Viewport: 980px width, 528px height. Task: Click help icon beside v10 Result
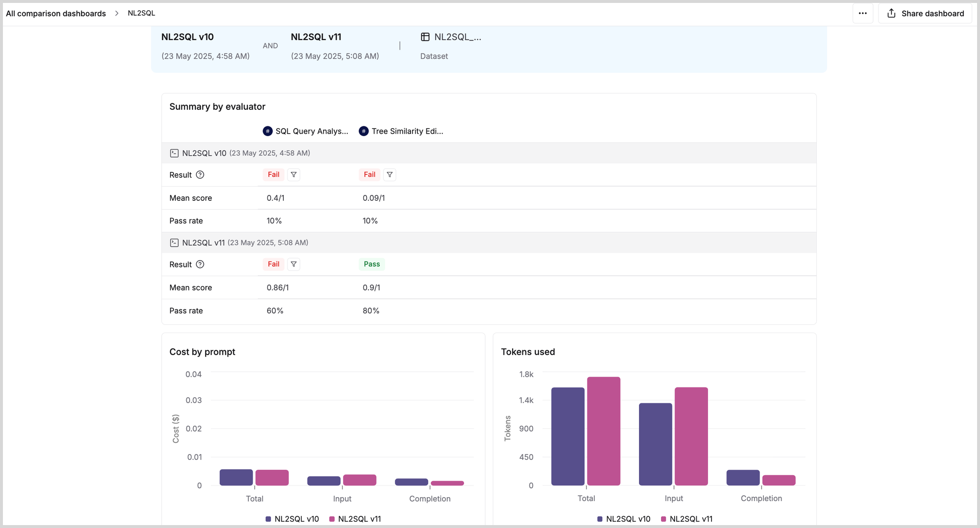pyautogui.click(x=200, y=175)
